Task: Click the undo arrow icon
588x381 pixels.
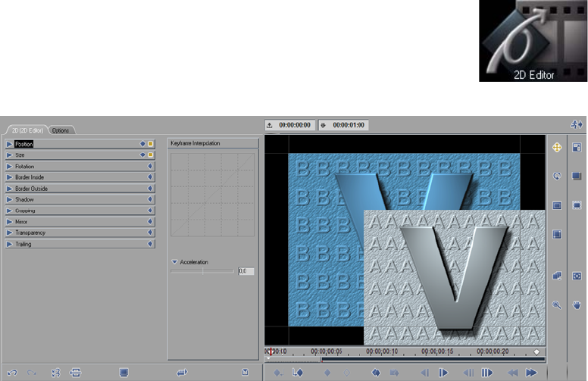Action: click(x=12, y=373)
